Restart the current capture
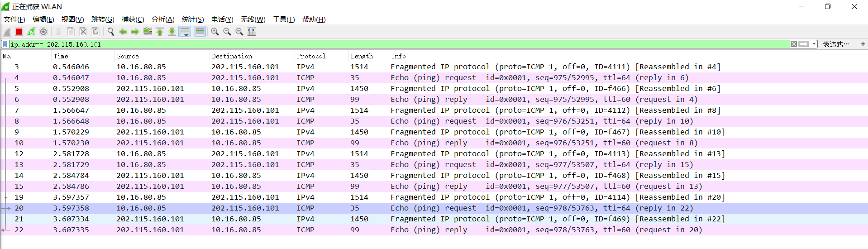The width and height of the screenshot is (868, 249). click(x=31, y=32)
